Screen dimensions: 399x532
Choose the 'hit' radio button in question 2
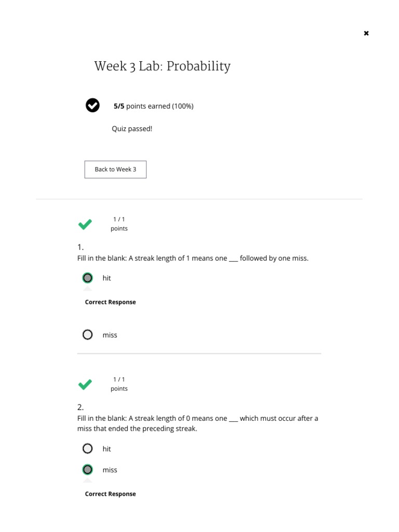(x=88, y=449)
